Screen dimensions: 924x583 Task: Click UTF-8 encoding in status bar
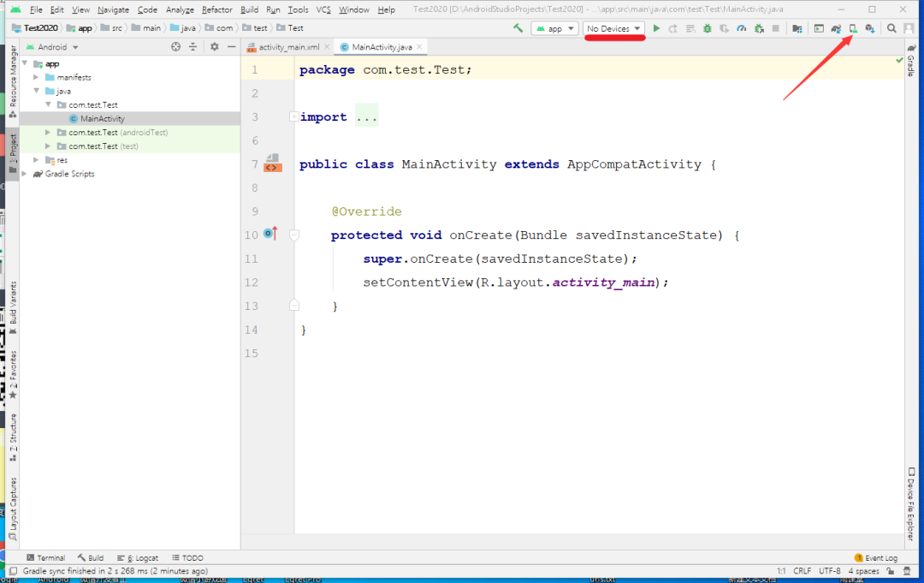[x=830, y=571]
